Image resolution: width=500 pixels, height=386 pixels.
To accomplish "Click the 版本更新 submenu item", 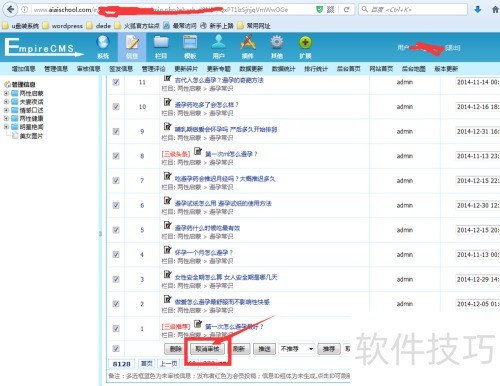I will [446, 69].
